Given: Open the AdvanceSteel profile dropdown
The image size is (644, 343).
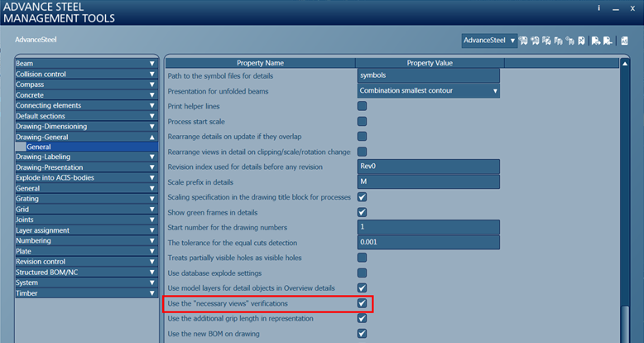Looking at the screenshot, I should click(489, 41).
